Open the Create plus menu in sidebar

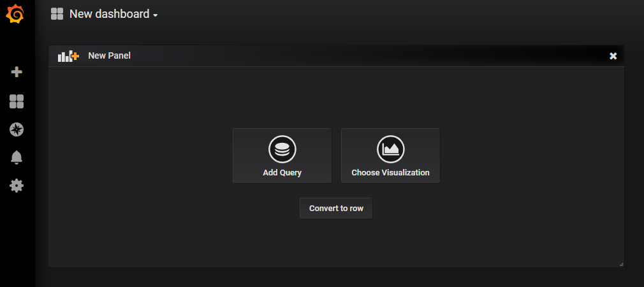coord(17,72)
